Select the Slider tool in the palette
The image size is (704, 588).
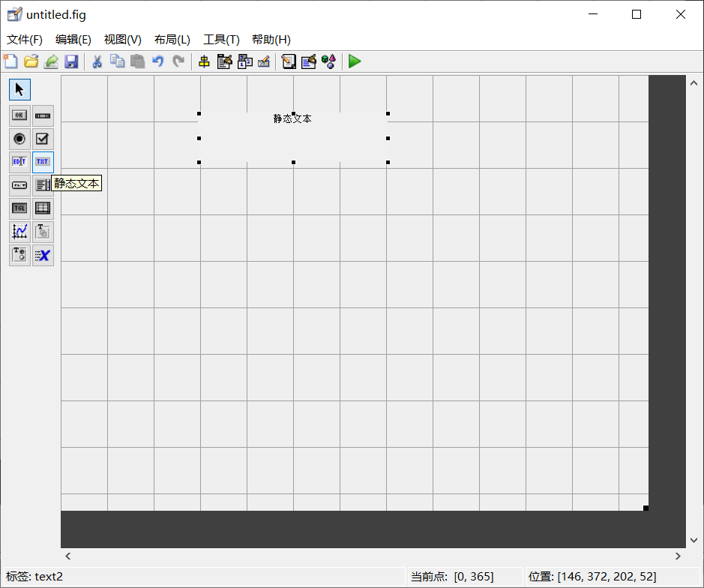tap(43, 115)
